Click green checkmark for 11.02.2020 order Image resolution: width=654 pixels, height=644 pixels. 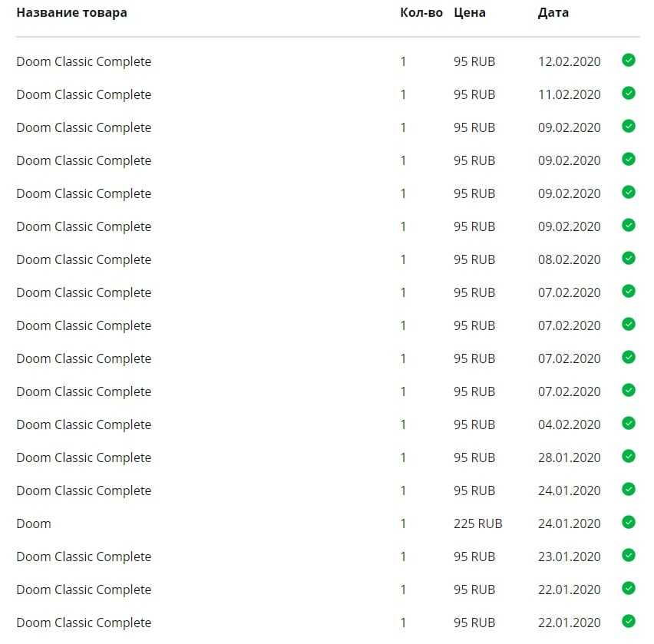click(x=628, y=94)
